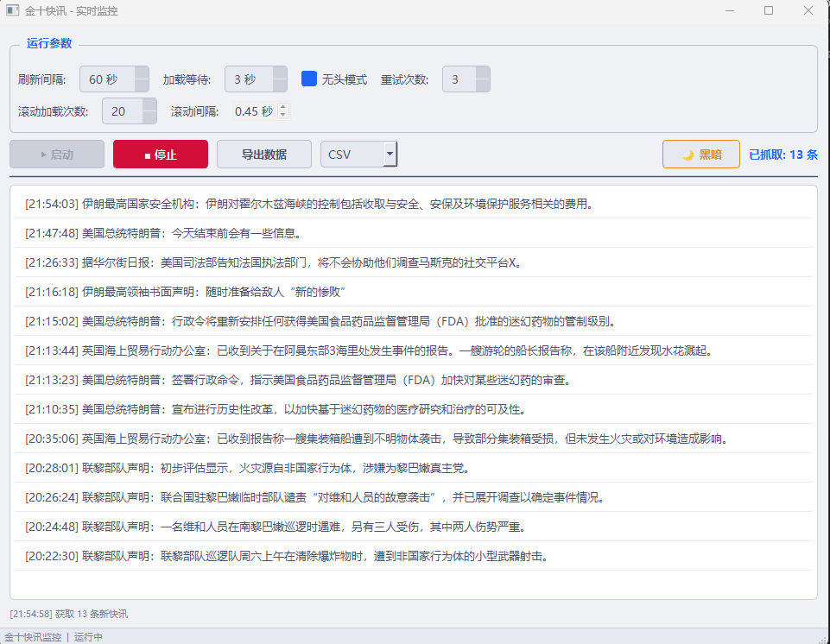Click into the 刷新间隔 field showing 60 秒

click(x=107, y=79)
